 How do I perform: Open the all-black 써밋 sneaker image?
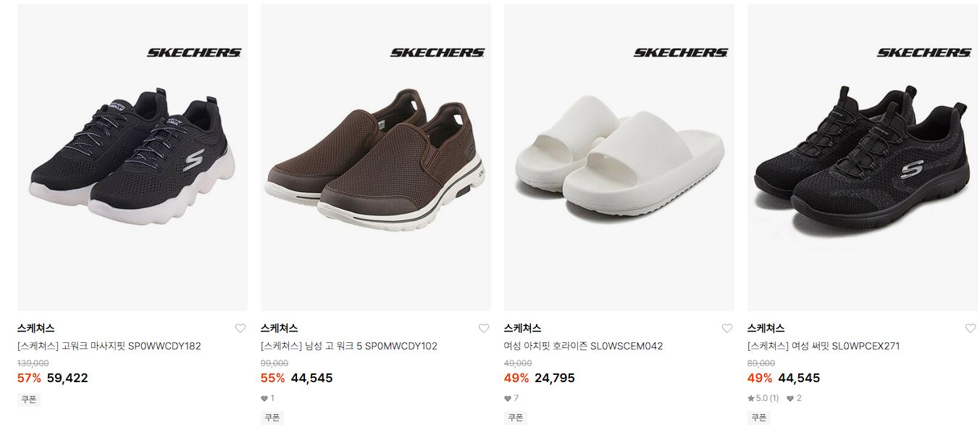(863, 157)
